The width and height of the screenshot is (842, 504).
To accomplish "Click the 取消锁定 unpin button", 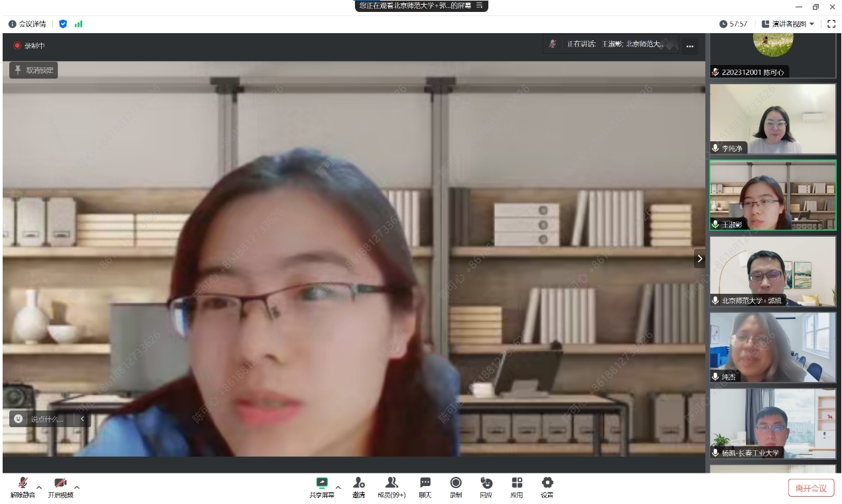I will (x=34, y=70).
